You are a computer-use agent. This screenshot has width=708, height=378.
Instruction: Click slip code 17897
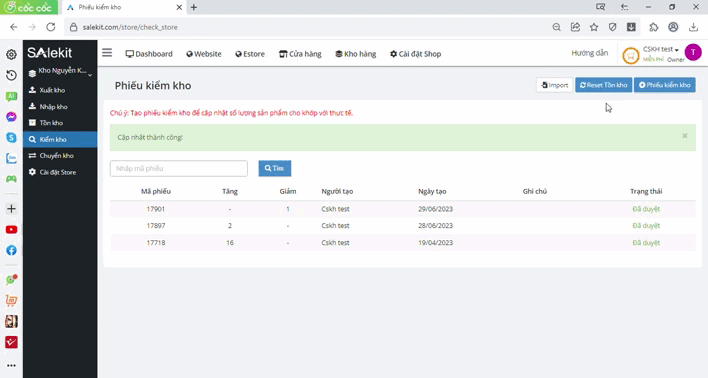pyautogui.click(x=156, y=226)
